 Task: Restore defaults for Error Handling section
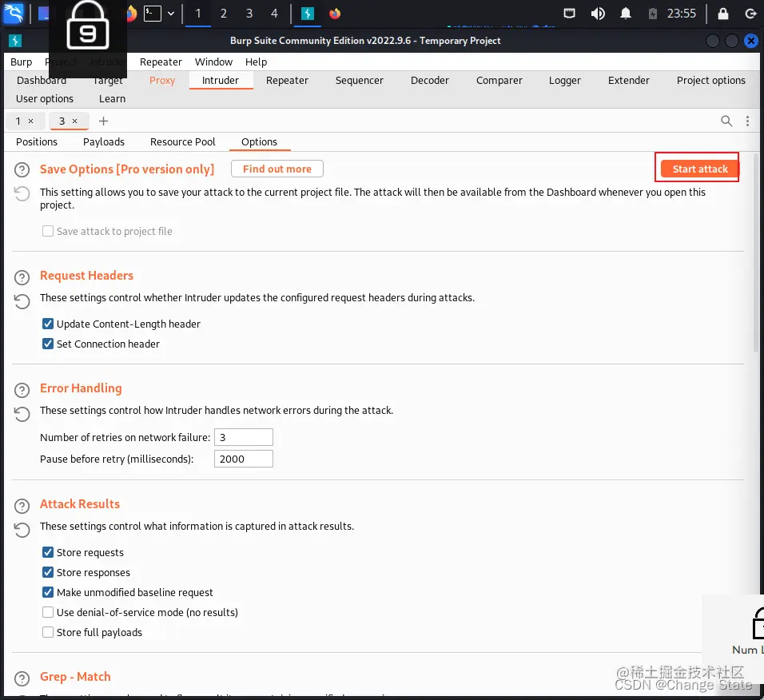pyautogui.click(x=22, y=414)
